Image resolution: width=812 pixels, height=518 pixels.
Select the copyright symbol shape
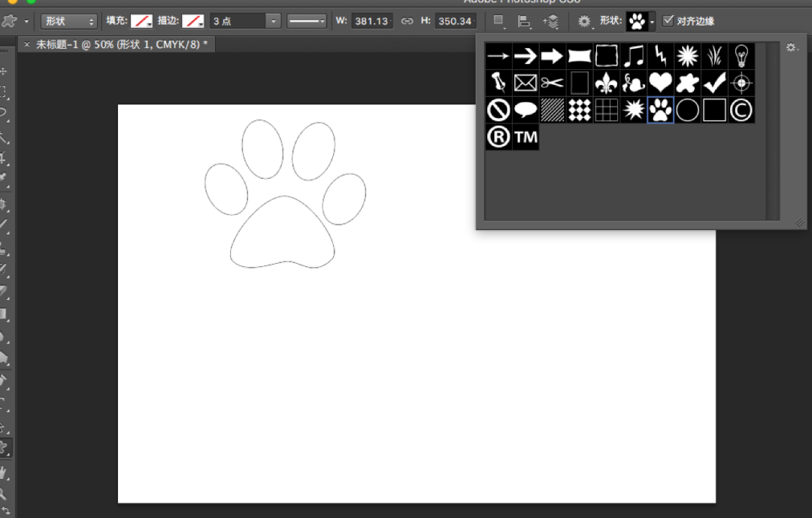(741, 110)
